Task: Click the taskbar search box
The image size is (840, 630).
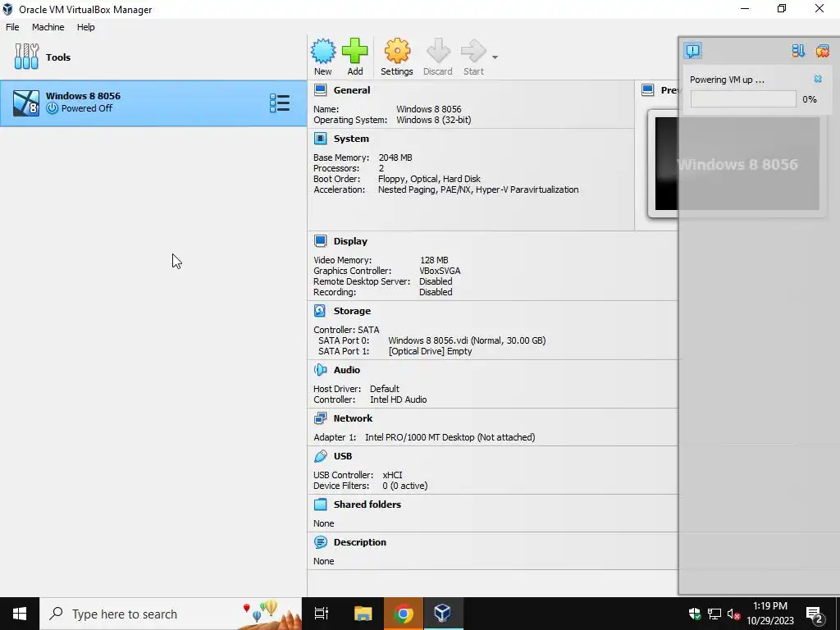Action: click(171, 614)
